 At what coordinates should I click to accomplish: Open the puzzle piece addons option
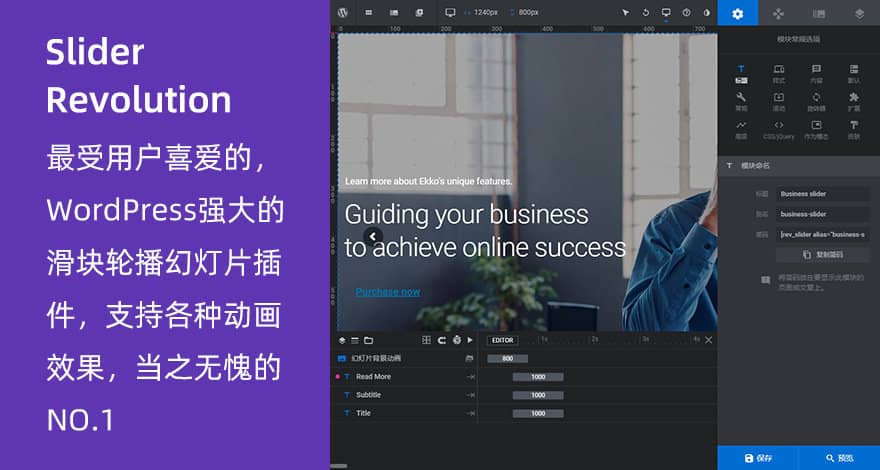[854, 102]
